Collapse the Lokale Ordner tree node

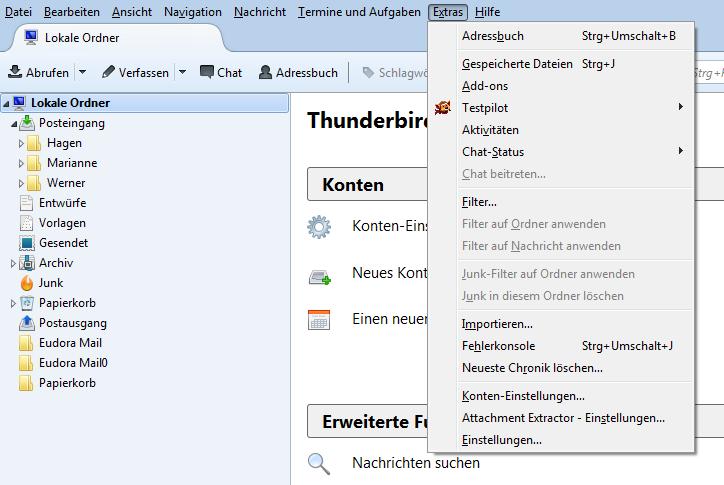tap(6, 104)
